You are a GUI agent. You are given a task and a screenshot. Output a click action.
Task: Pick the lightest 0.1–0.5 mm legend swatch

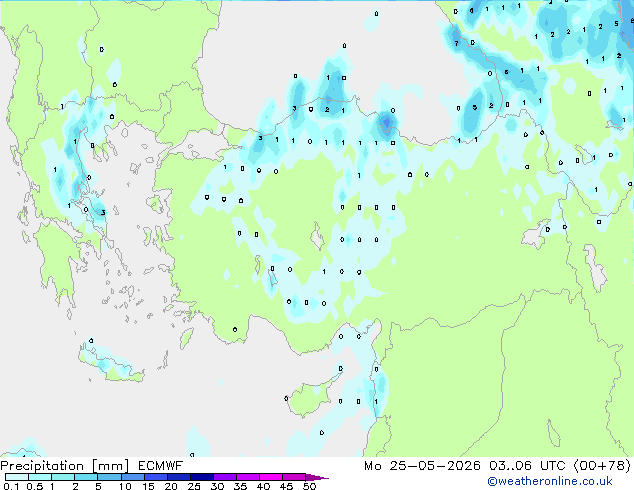click(17, 477)
